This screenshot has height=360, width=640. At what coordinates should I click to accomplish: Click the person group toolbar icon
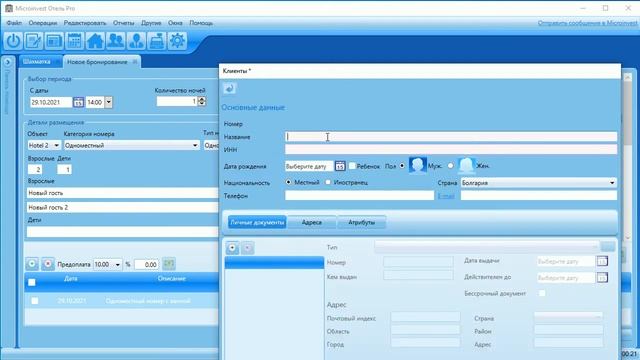tap(136, 41)
